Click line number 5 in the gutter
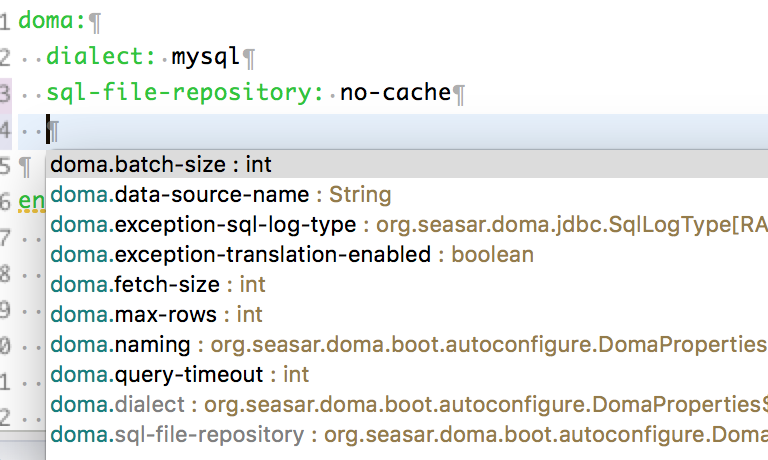 coord(6,165)
